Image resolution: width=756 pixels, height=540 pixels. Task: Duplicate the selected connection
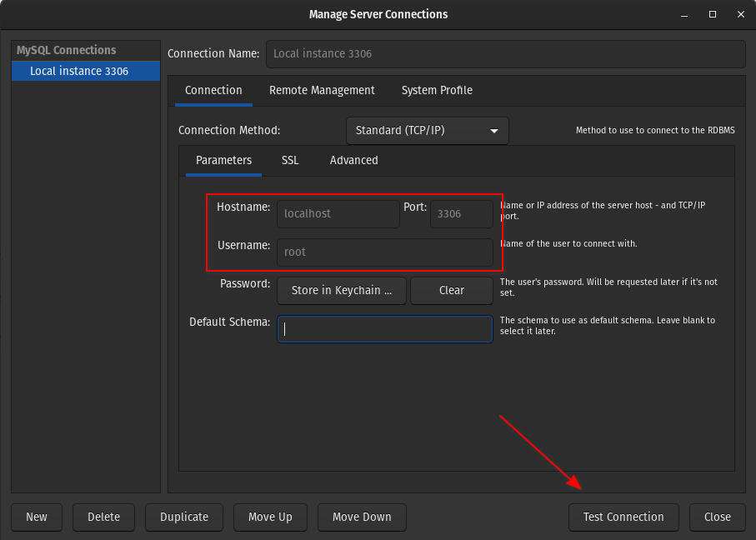184,517
